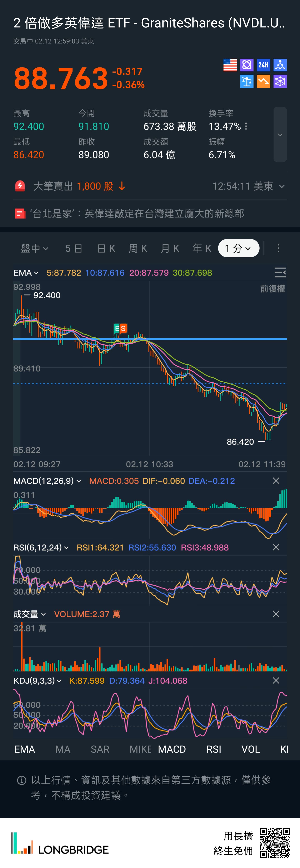Tap the blue molecule node icon
Image resolution: width=300 pixels, height=868 pixels.
pos(280,65)
